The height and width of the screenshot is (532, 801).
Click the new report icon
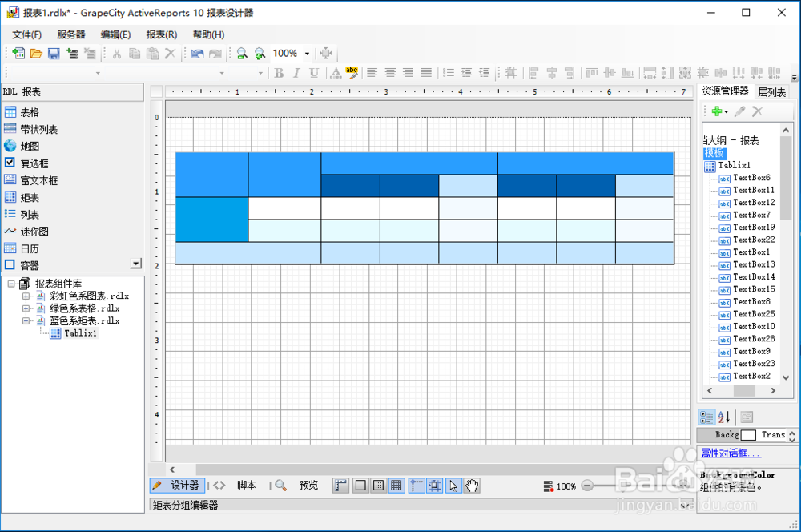18,53
